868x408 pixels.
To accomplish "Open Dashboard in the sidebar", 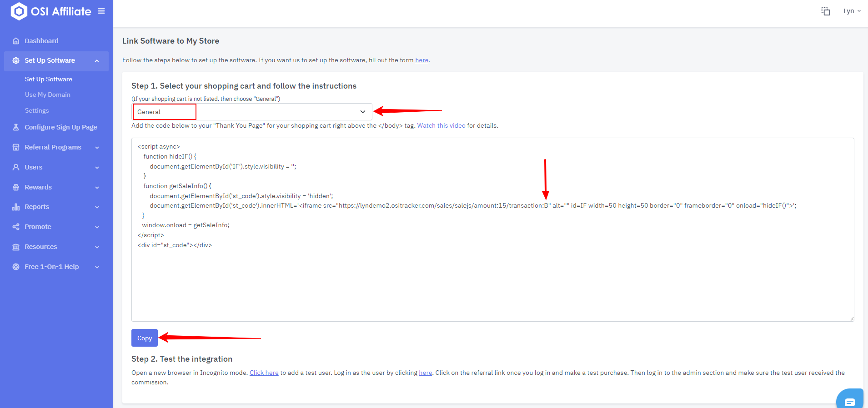I will (x=41, y=41).
